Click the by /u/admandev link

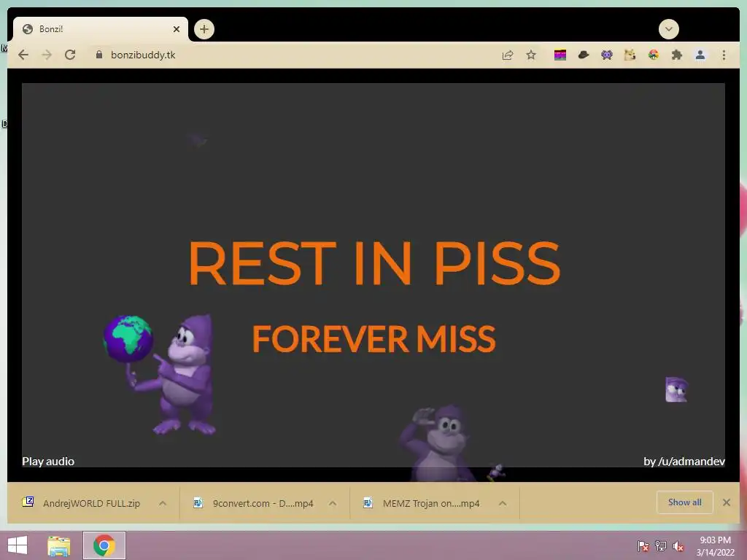tap(684, 462)
